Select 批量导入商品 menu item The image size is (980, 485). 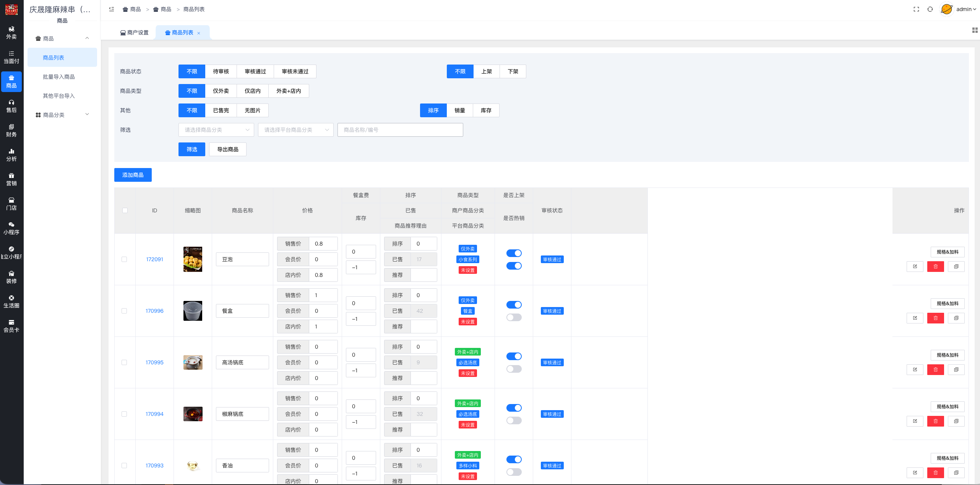[x=59, y=77]
